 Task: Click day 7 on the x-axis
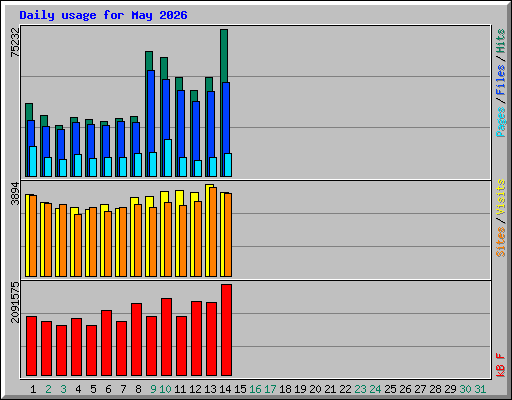pyautogui.click(x=123, y=389)
